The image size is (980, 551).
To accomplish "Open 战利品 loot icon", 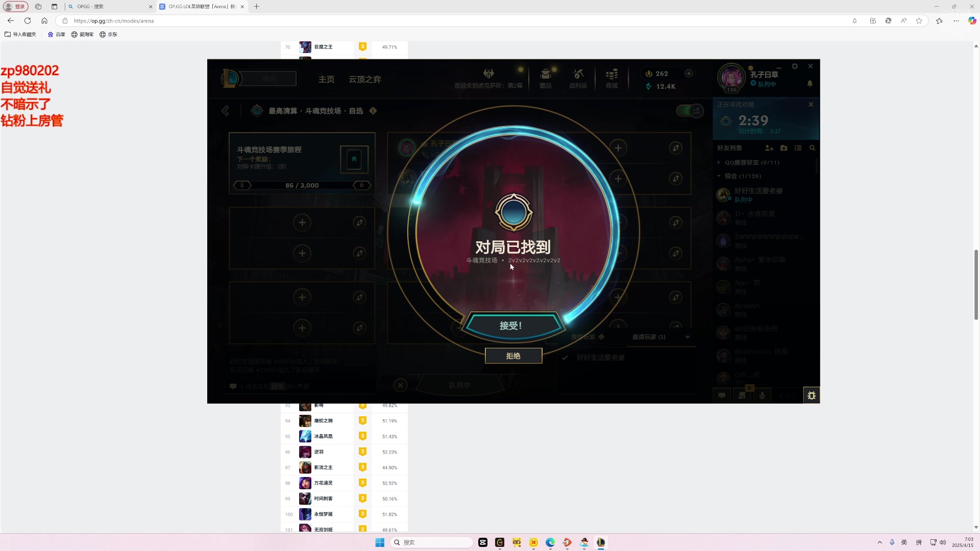I will click(x=578, y=78).
